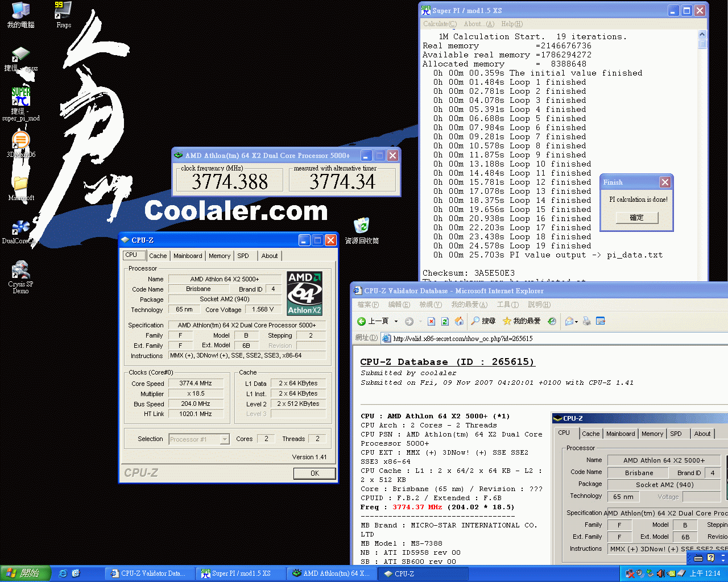Open the Edit menu in Internet Explorer
Screen dimensions: 728x582
[399, 305]
